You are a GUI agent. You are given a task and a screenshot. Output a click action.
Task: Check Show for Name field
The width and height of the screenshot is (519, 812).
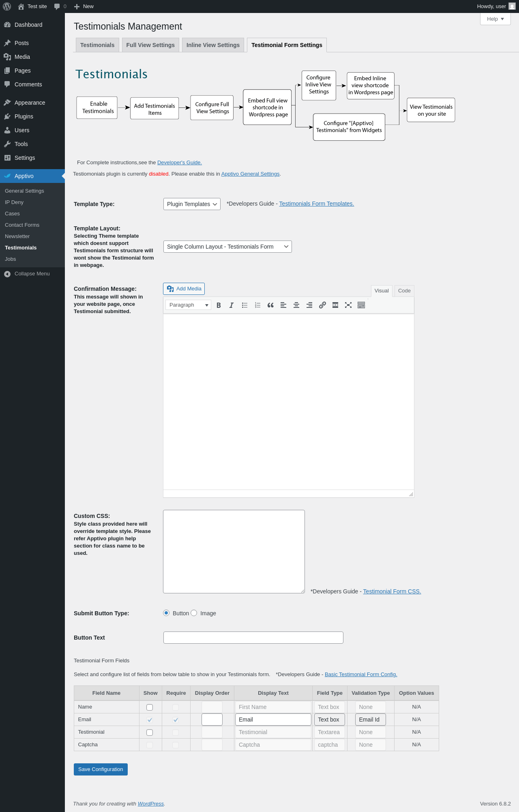coord(150,707)
